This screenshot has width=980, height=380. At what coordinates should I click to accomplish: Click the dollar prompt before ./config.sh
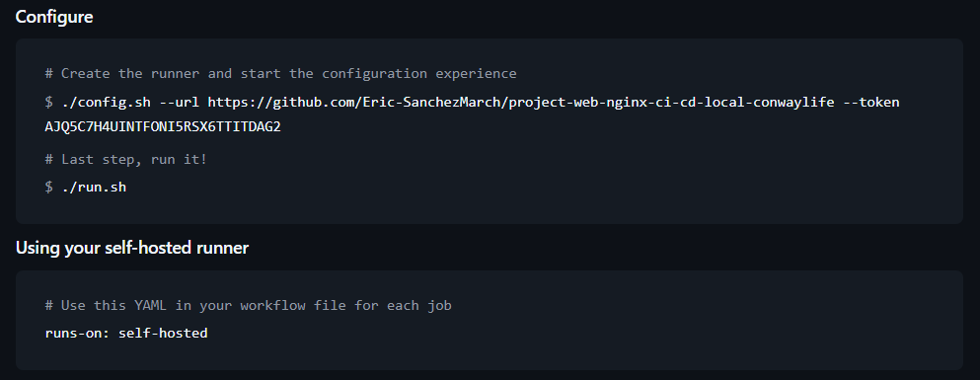pyautogui.click(x=48, y=103)
